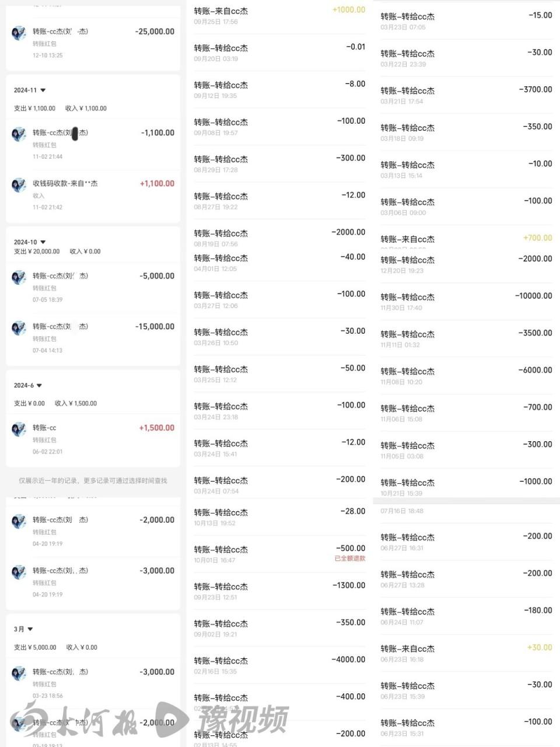
Task: Click the 已全额退款 refund label
Action: click(x=350, y=558)
